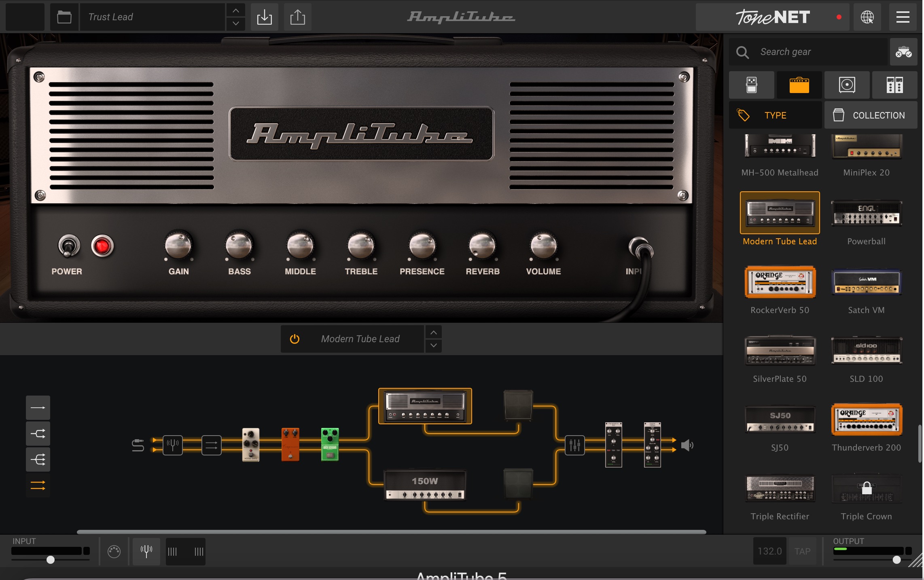Select the tuner block in signal chain

pyautogui.click(x=173, y=445)
